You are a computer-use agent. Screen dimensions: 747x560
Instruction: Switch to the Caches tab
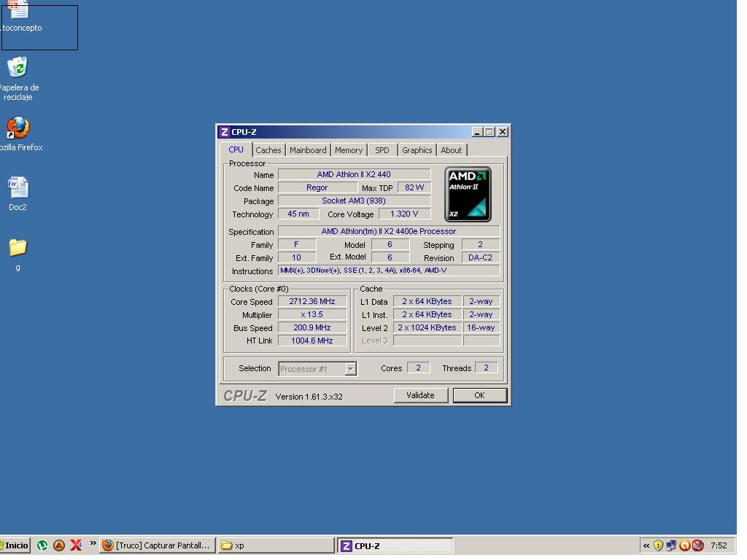tap(268, 150)
